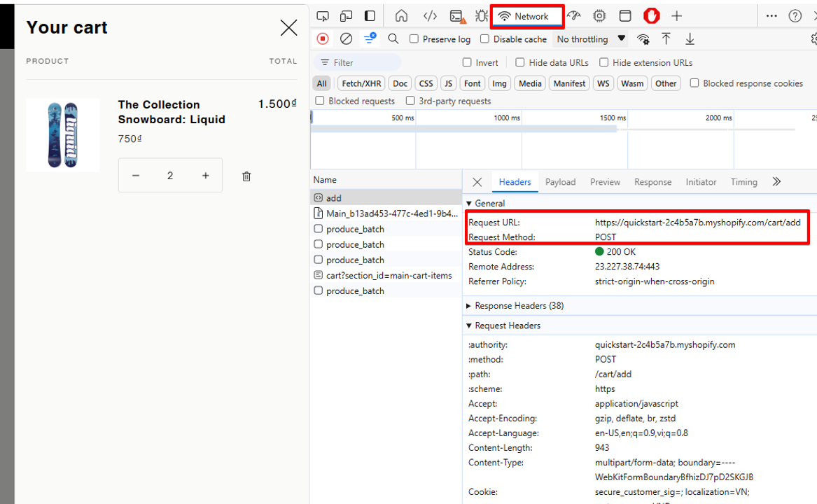Viewport: 817px width, 504px height.
Task: Increase cart quantity with plus button
Action: pos(206,176)
